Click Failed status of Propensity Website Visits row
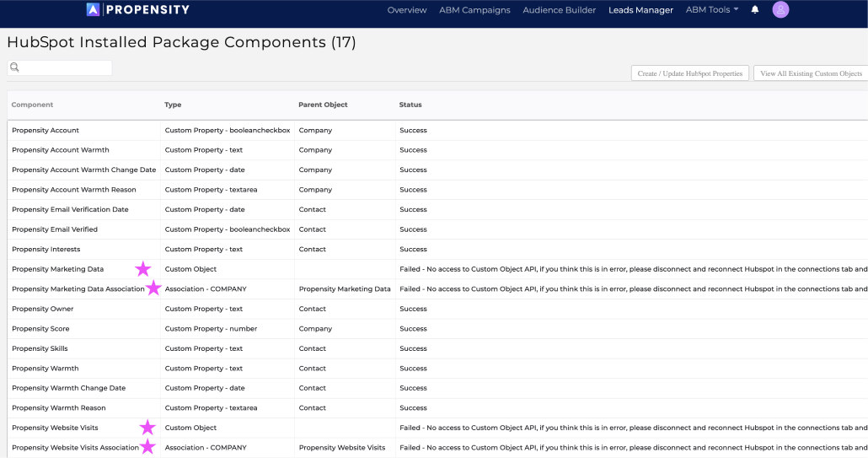 click(x=633, y=428)
